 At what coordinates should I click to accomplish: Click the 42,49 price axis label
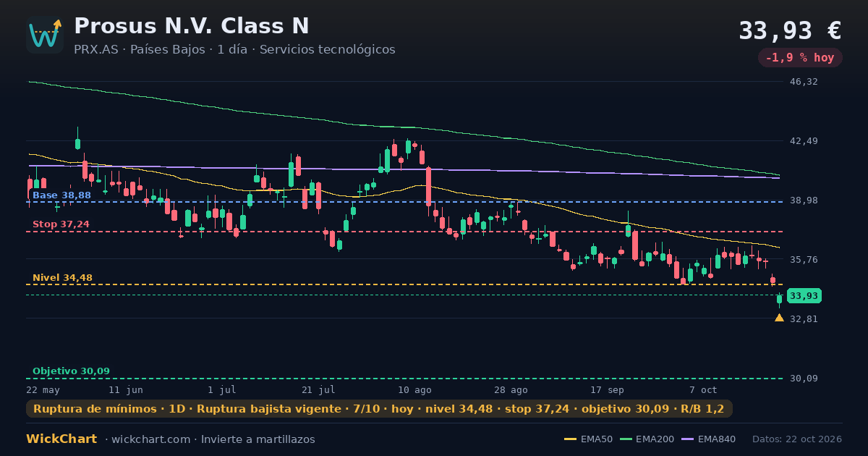(804, 141)
